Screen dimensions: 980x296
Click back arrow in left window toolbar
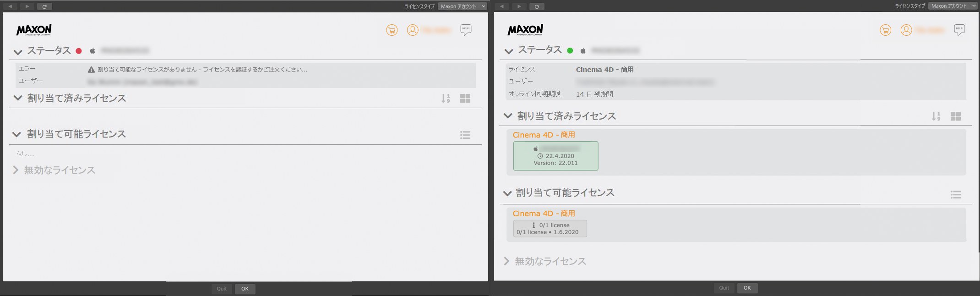[x=10, y=6]
